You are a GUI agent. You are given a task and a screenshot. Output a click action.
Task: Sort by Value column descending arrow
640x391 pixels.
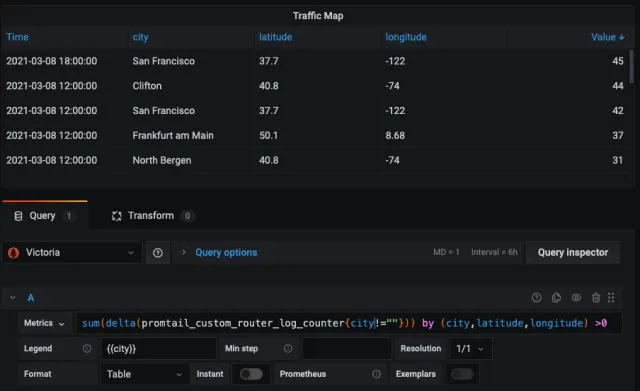click(622, 37)
